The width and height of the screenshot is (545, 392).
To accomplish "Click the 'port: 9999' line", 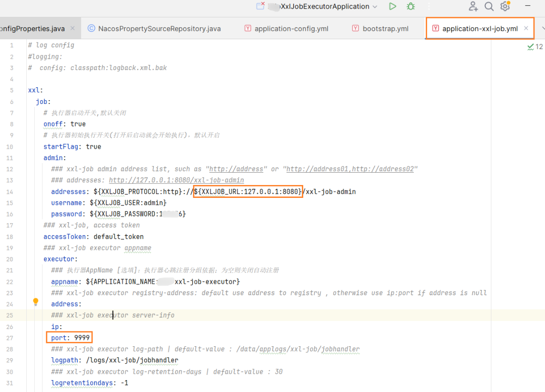I will (70, 338).
